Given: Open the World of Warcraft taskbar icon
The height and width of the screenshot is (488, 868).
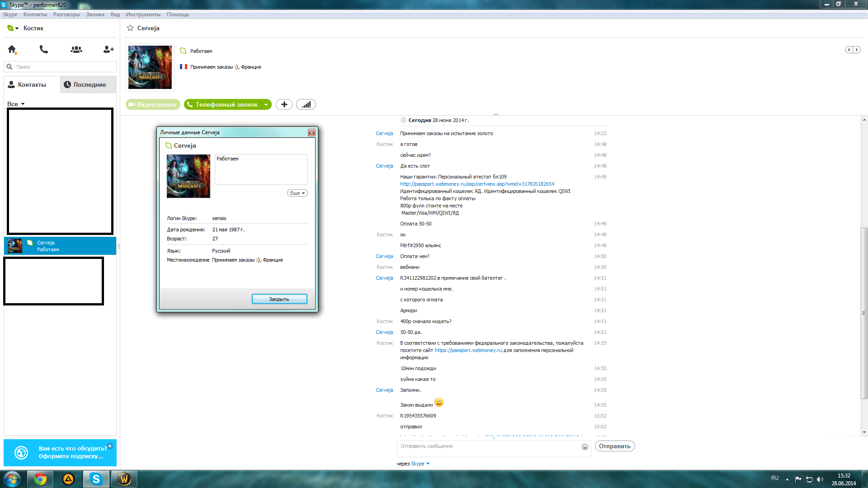Looking at the screenshot, I should pos(124,479).
